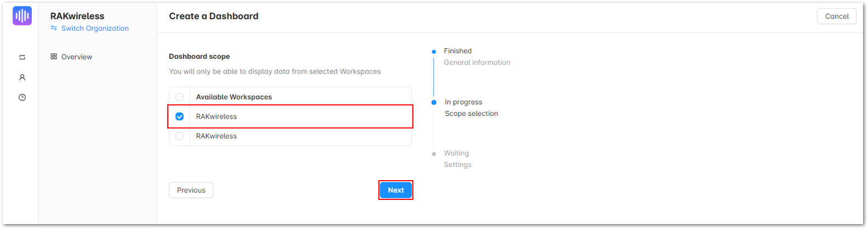Open the account profile icon in the sidebar

22,77
